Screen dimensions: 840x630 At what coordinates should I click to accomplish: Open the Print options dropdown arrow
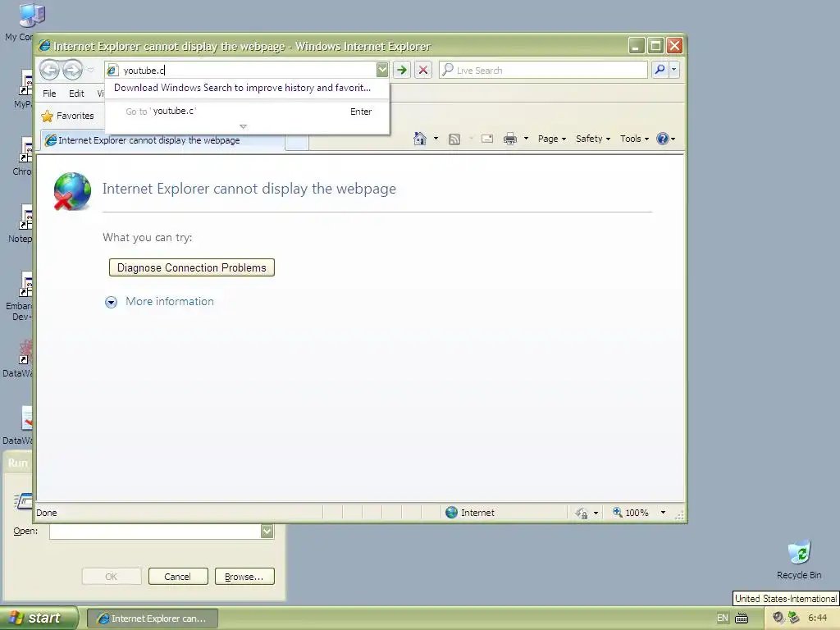[526, 139]
